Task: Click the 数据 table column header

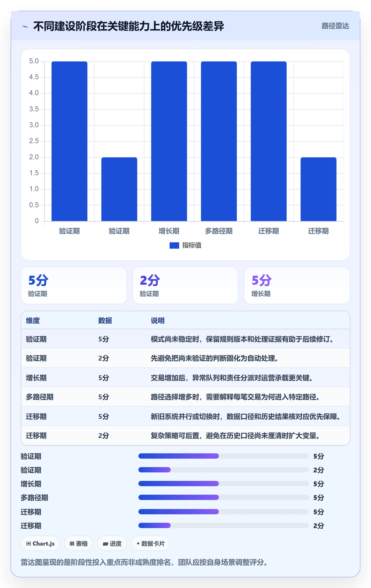Action: (x=105, y=321)
